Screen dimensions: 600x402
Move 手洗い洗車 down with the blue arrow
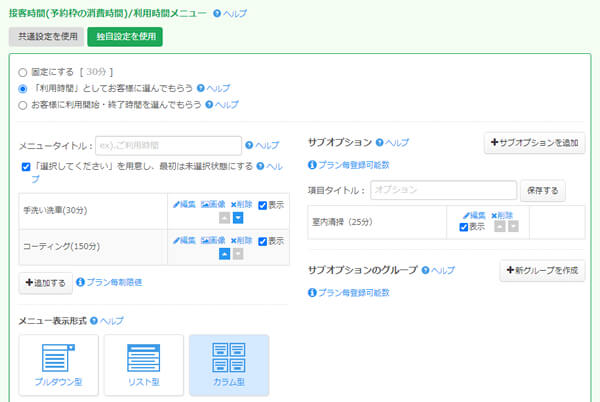237,217
